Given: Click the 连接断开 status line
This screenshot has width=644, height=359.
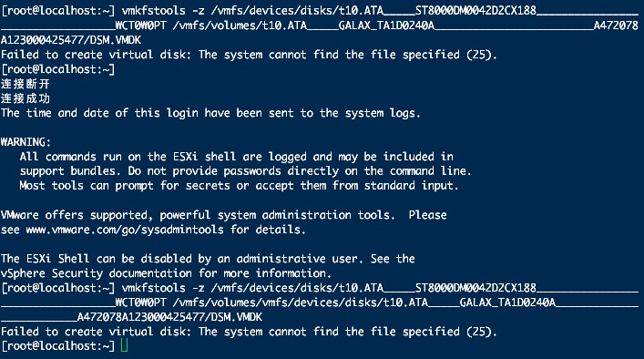Looking at the screenshot, I should point(26,84).
